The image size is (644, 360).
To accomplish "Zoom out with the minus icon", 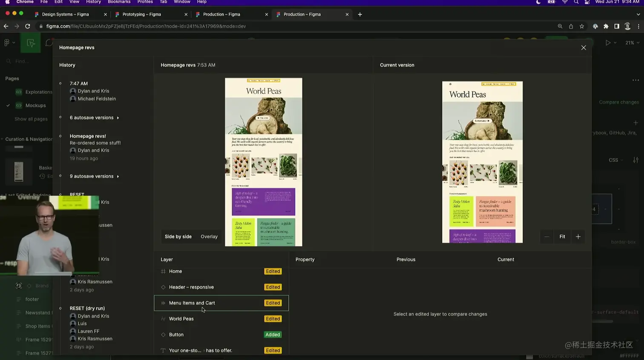I will (546, 237).
